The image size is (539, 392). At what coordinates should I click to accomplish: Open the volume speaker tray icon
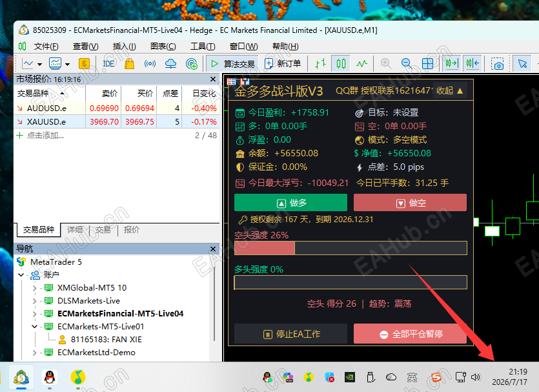[x=475, y=377]
